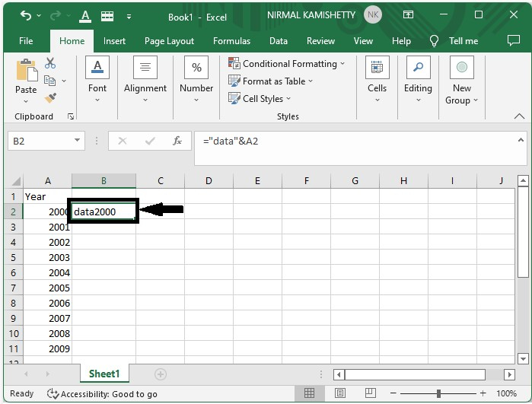Click the table-style quick access icon

[x=107, y=16]
